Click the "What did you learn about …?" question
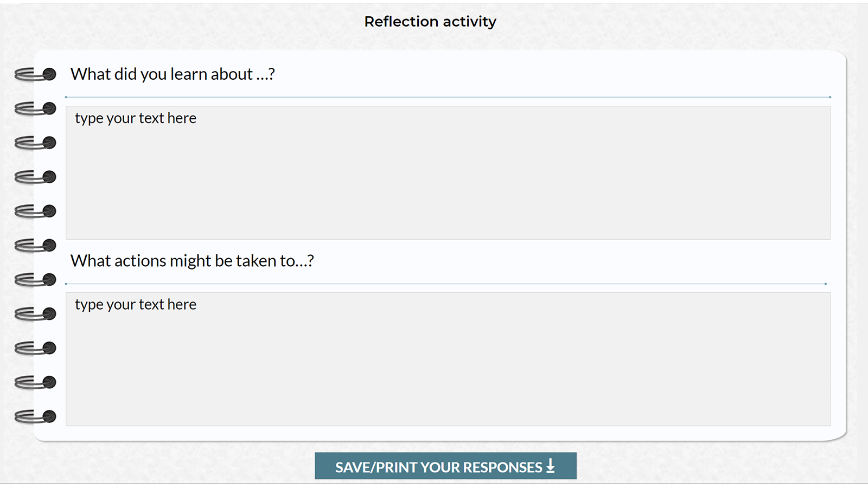Image resolution: width=868 pixels, height=488 pixels. (x=173, y=74)
